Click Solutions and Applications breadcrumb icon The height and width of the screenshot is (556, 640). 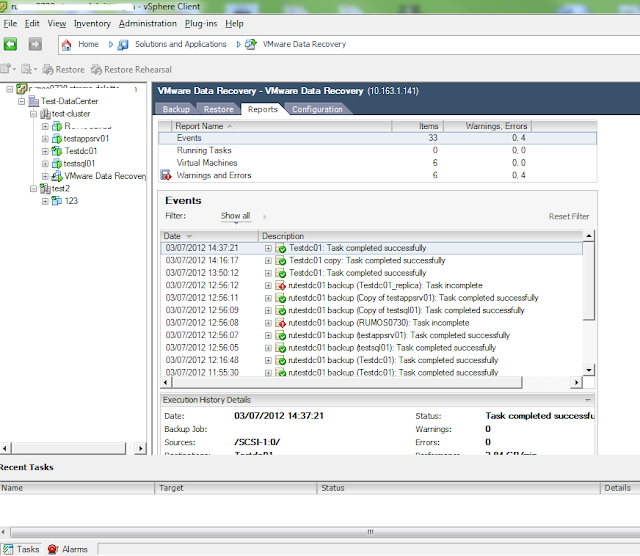(123, 44)
